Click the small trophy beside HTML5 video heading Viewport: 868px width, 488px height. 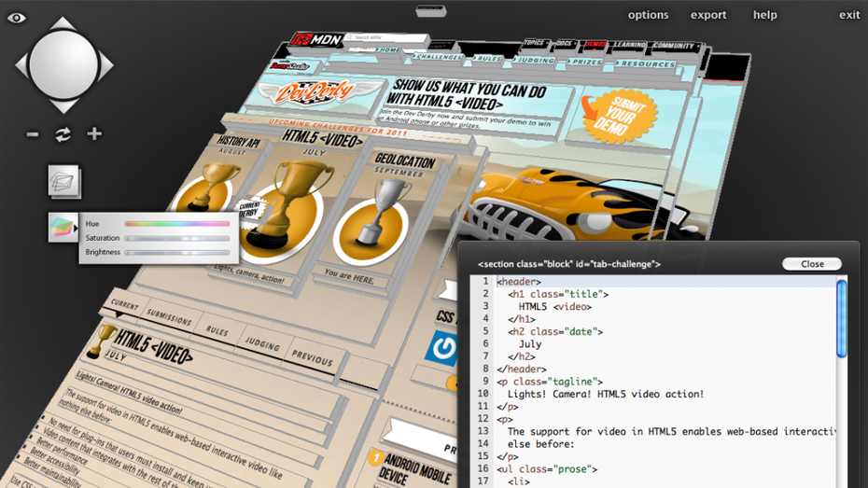pos(100,341)
